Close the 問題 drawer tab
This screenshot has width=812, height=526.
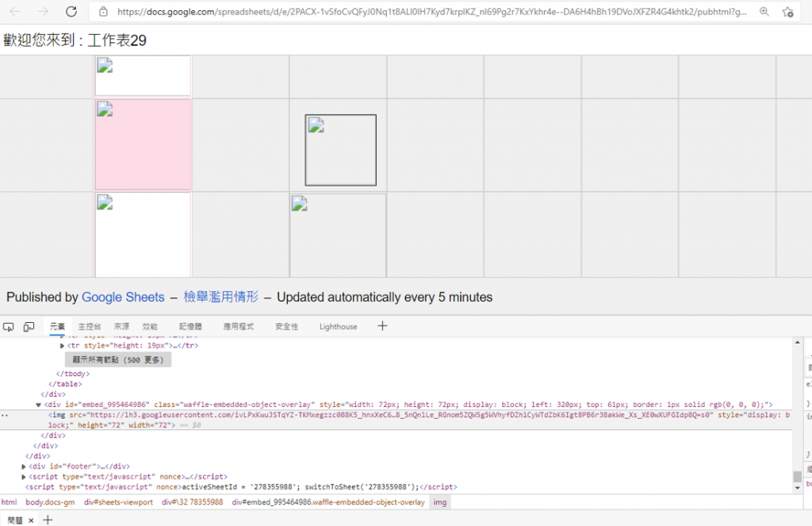click(31, 520)
